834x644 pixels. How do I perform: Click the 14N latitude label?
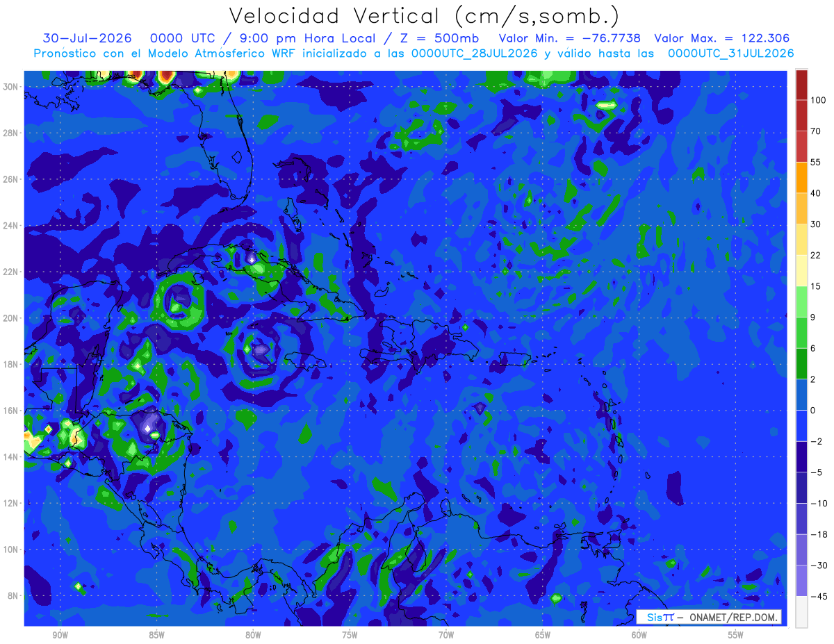coord(11,457)
